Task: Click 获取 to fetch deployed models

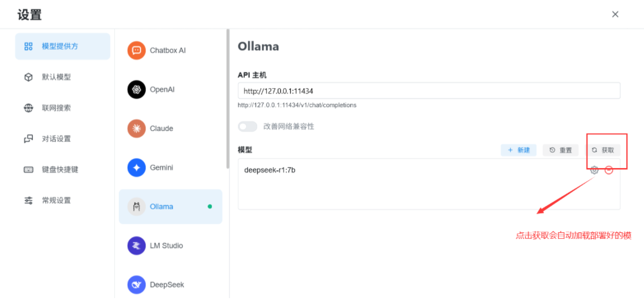Action: 603,150
